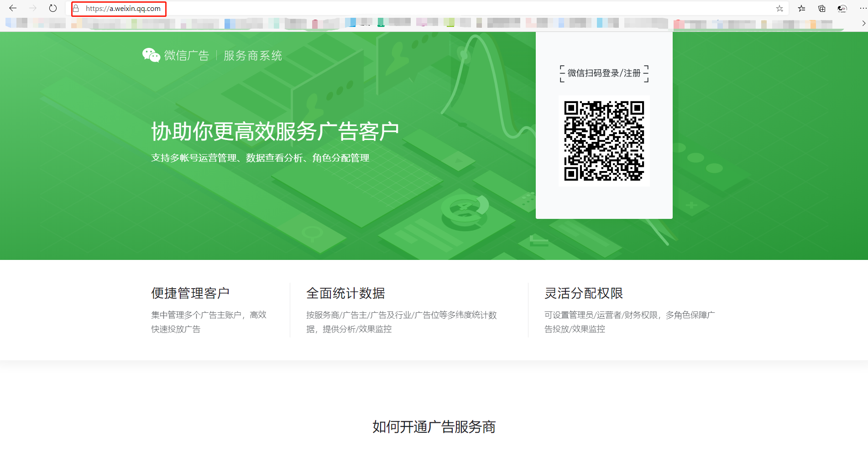Click the 如何开通广告服务商 section heading

point(434,427)
